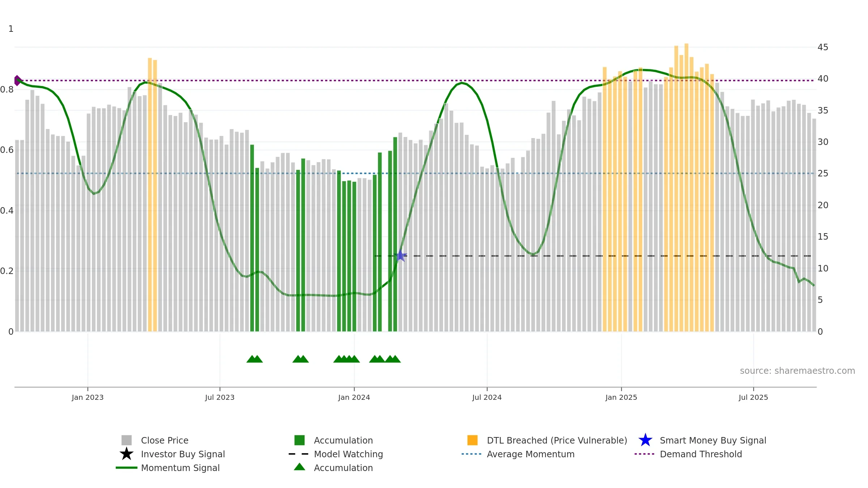Click the black Investor Buy Signal star
Screen dimensions: 868x488
(x=127, y=454)
